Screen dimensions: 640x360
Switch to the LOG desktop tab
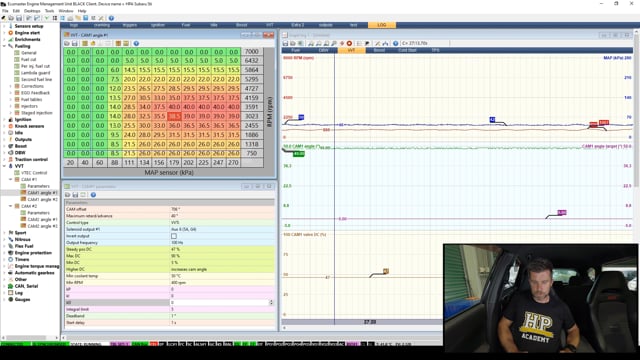(382, 25)
